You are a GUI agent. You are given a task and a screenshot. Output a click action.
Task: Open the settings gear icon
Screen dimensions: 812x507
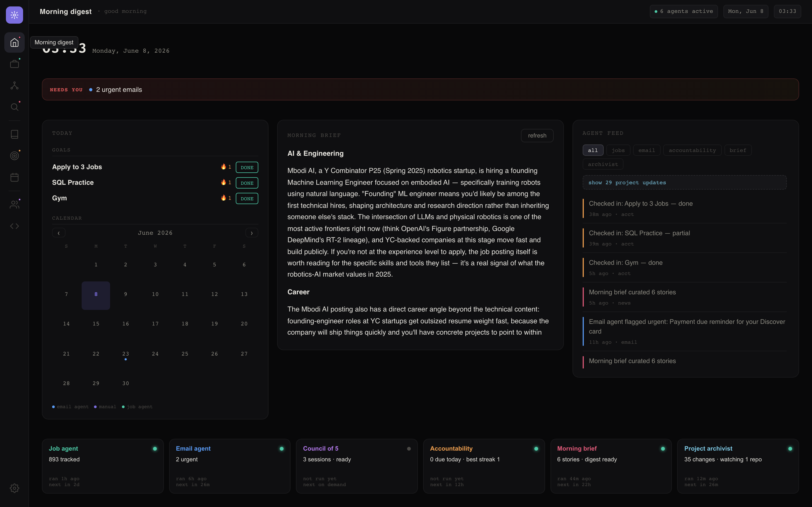pyautogui.click(x=15, y=488)
